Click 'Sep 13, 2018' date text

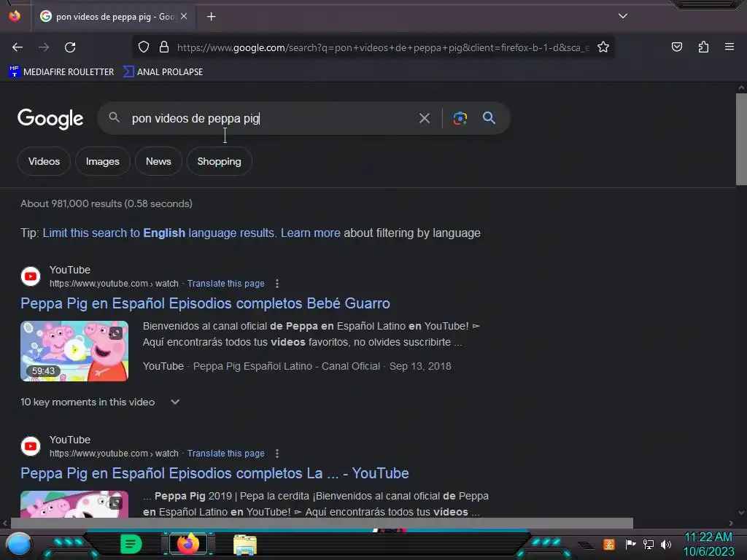[x=419, y=366]
